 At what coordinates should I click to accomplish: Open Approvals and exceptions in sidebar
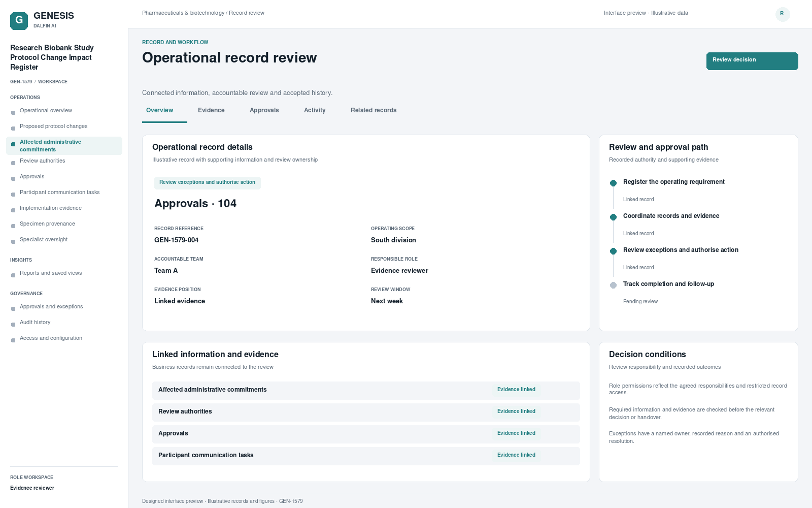[64, 307]
